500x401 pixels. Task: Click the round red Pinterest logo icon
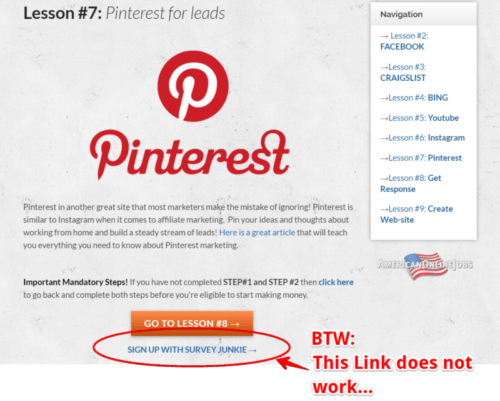click(x=193, y=86)
